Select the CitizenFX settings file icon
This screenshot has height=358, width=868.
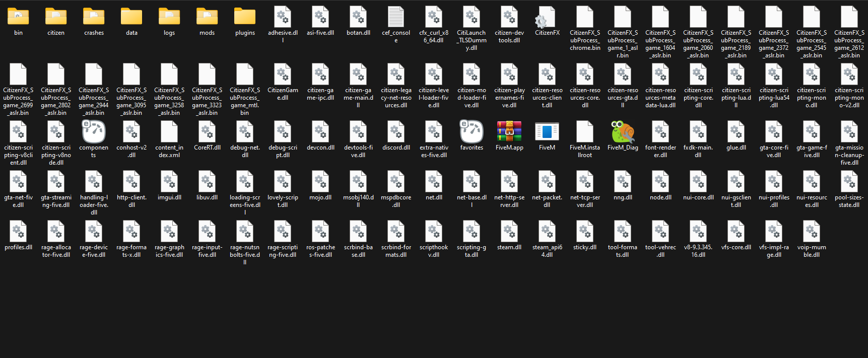[546, 17]
